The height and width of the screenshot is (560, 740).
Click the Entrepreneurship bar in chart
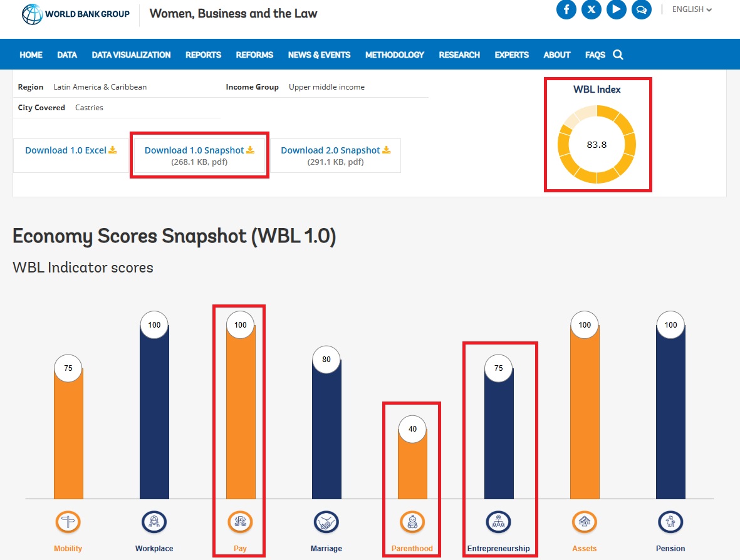[499, 433]
